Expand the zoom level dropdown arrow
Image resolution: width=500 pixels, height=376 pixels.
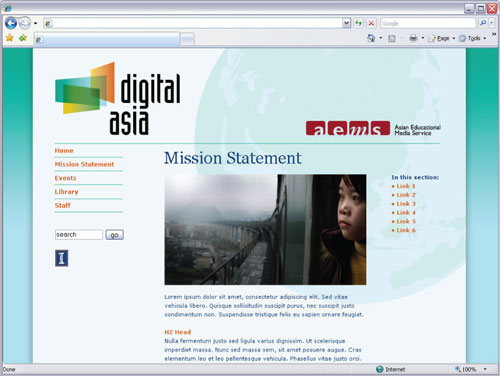(485, 369)
